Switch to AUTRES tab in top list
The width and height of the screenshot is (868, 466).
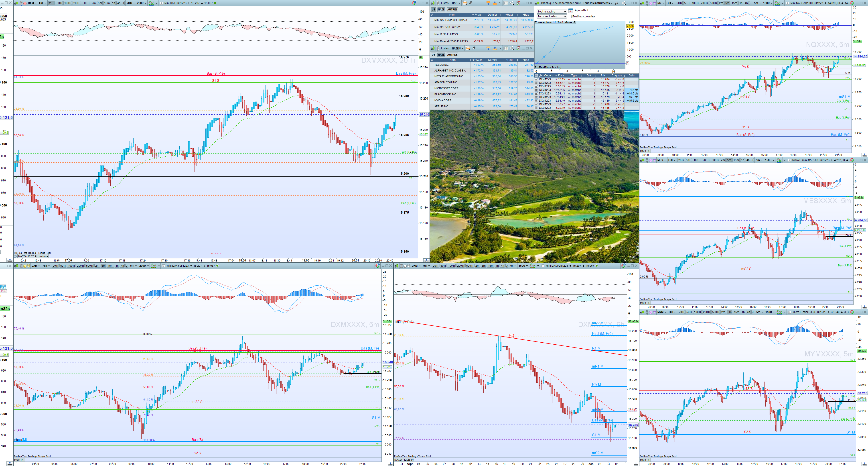coord(452,9)
